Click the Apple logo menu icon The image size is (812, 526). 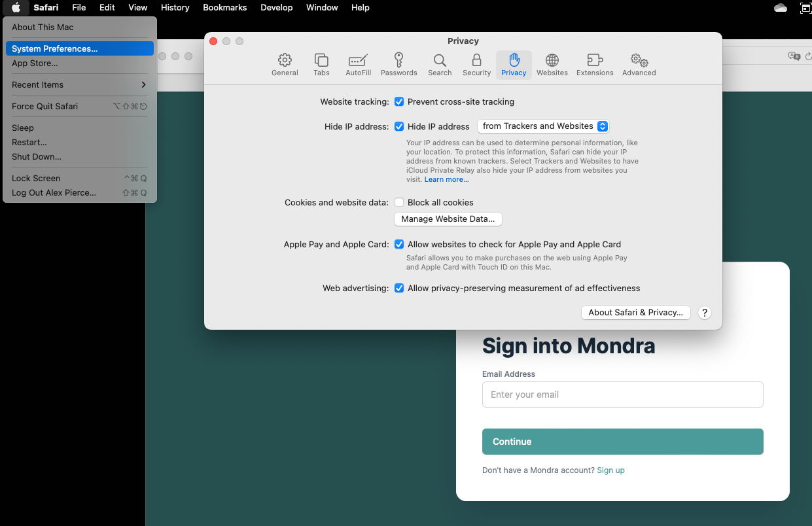[x=16, y=8]
